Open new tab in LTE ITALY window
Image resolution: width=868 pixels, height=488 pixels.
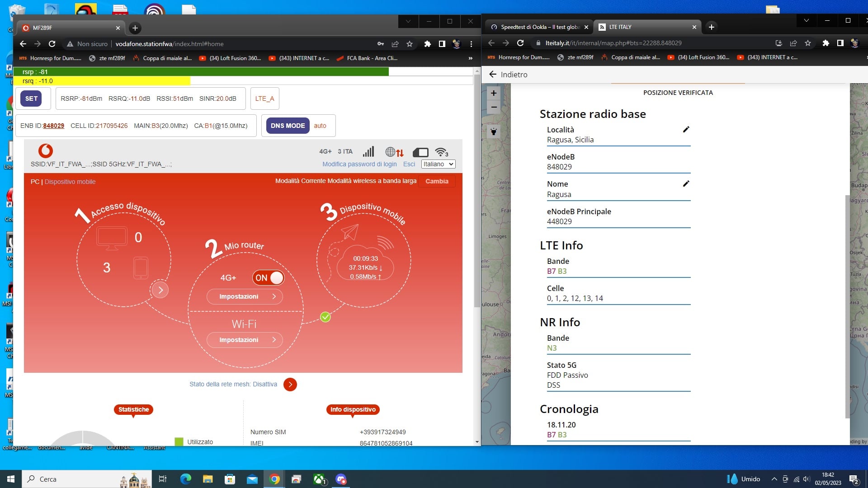[x=711, y=27]
